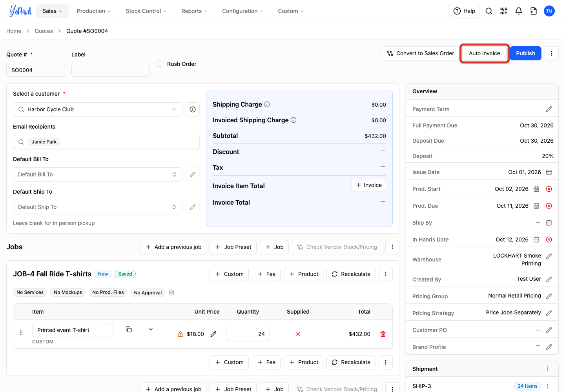Clear the Prod. Start date
Viewport: 565px width, 392px height.
tap(549, 189)
